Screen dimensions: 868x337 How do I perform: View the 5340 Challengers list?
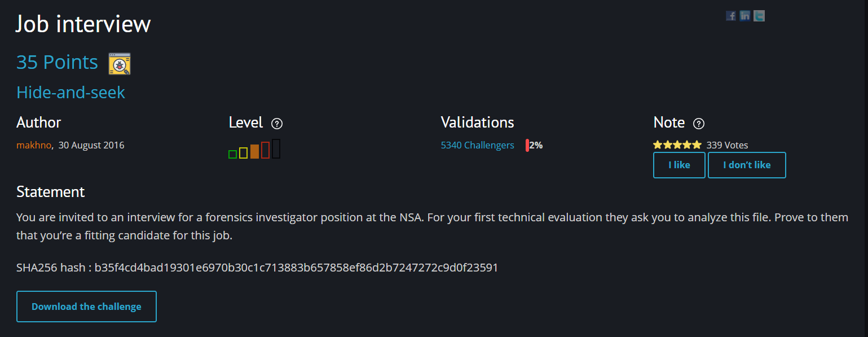pos(477,145)
